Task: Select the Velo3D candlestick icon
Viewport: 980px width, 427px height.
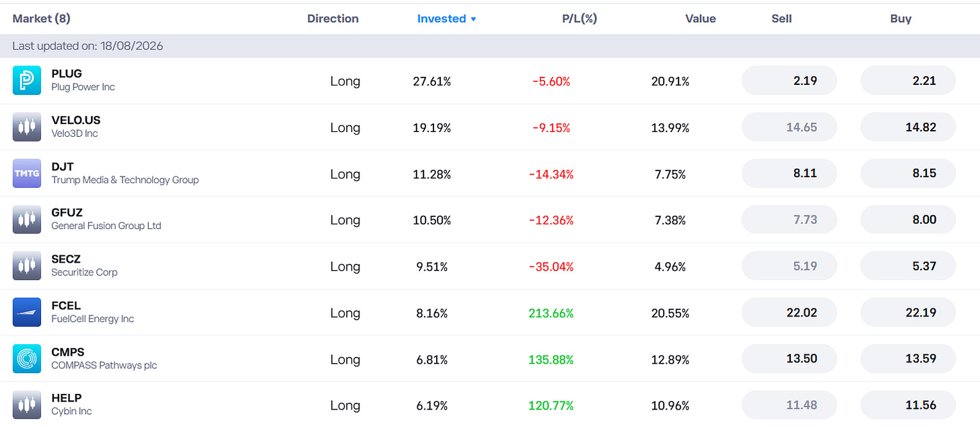Action: point(27,127)
